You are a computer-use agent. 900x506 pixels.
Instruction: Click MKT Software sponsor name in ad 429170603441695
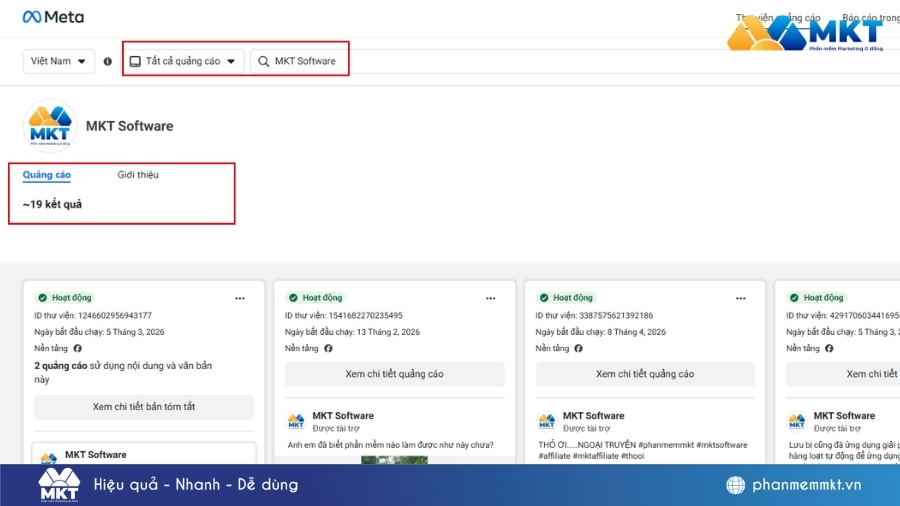(x=844, y=416)
